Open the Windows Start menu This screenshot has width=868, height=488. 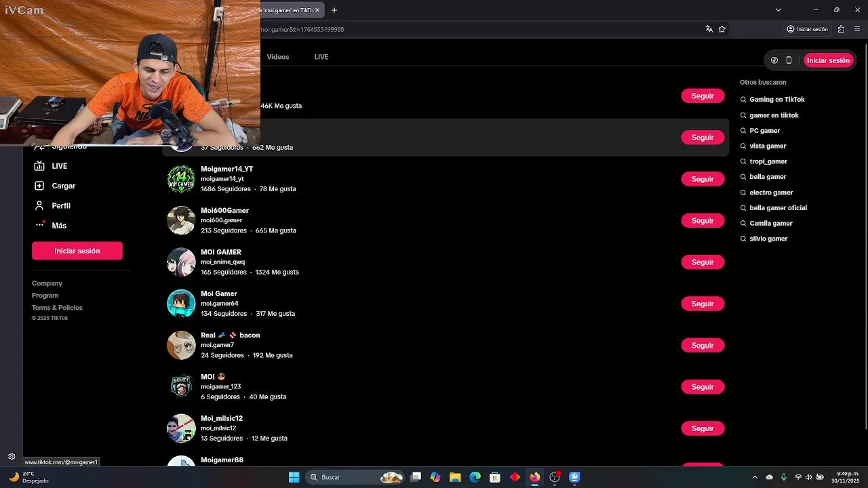(x=294, y=477)
